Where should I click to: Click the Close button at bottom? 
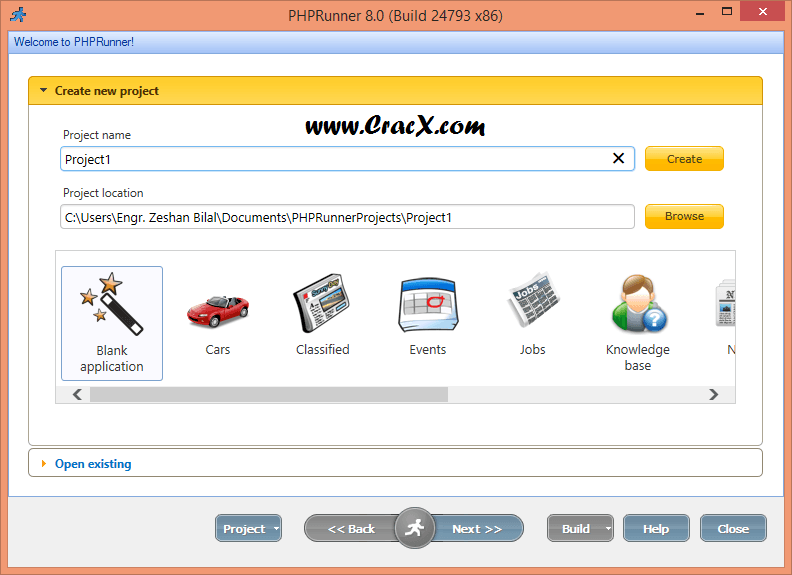point(733,529)
